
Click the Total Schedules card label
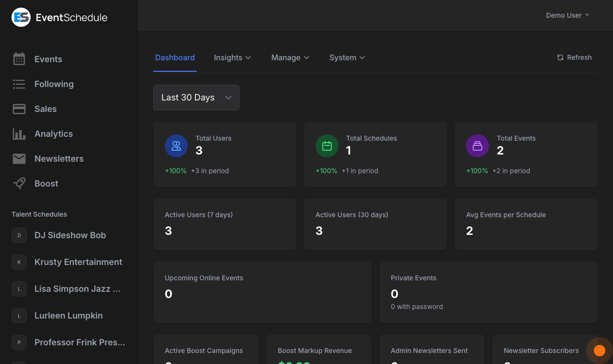372,138
